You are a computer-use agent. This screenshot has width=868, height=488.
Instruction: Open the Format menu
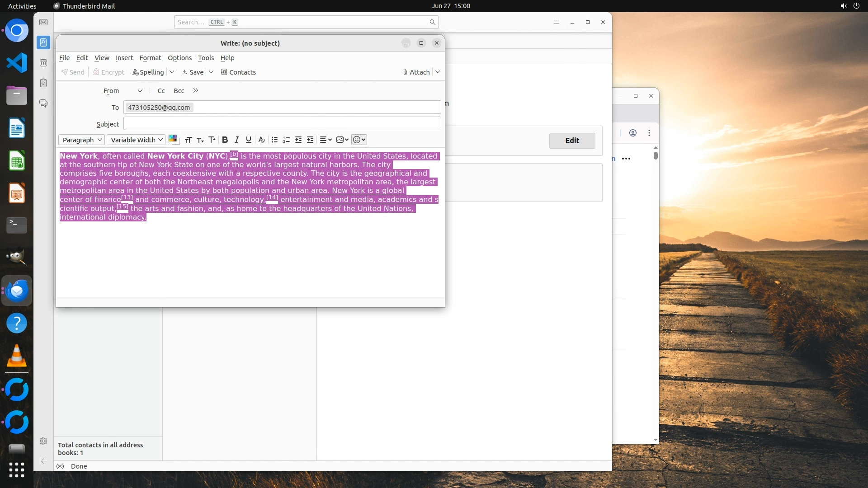click(150, 58)
